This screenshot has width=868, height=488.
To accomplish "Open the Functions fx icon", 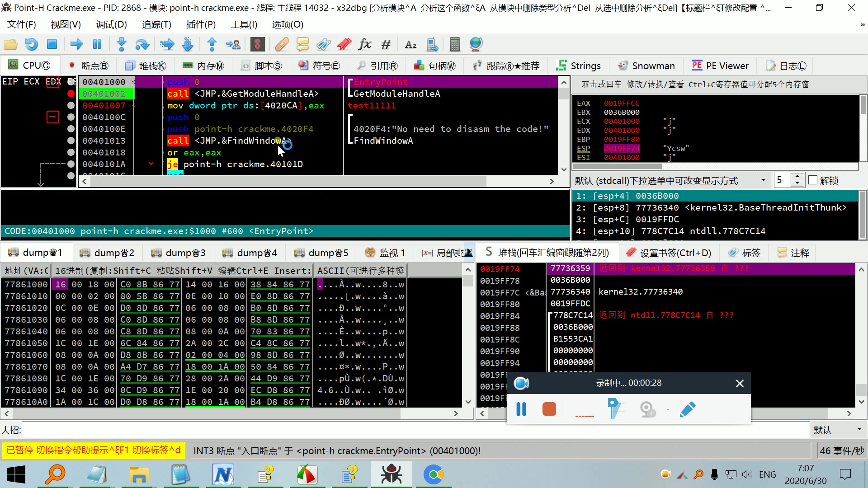I will [364, 44].
